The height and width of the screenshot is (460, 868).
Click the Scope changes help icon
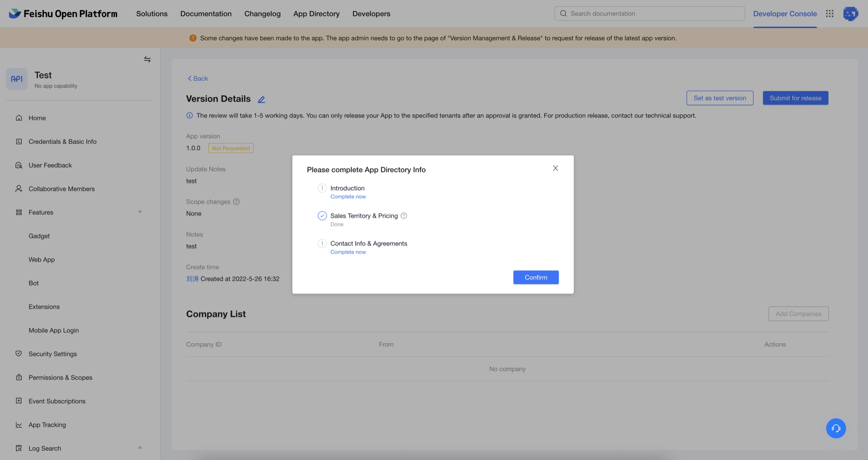pyautogui.click(x=236, y=202)
